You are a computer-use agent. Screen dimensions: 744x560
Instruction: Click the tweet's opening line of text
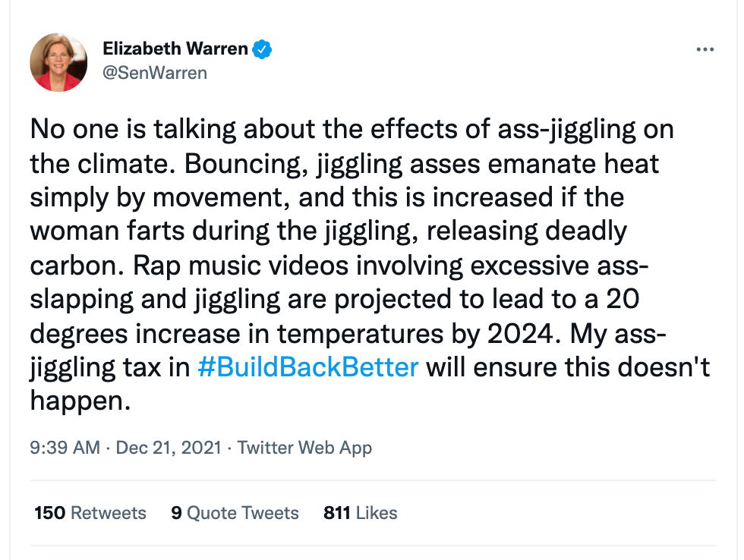tap(352, 129)
